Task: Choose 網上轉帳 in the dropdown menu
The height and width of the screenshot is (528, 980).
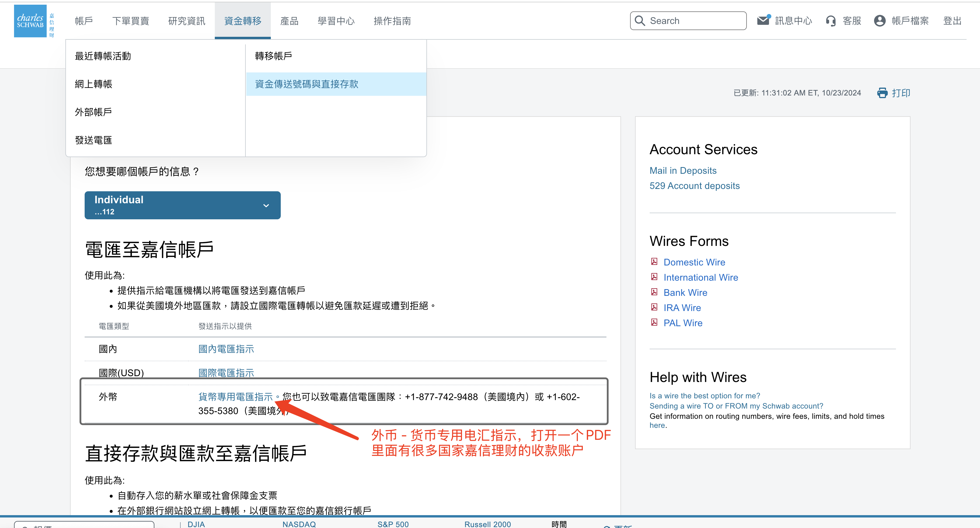Action: (x=94, y=84)
